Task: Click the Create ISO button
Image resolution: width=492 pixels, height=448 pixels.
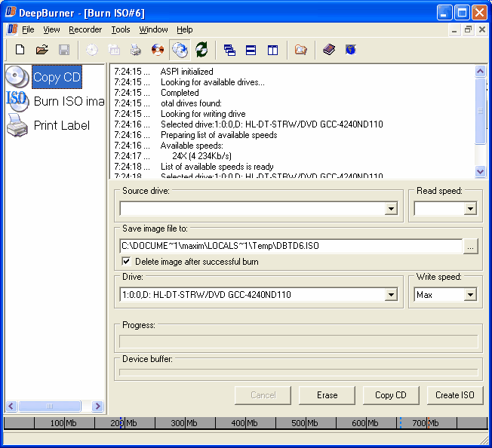Action: pyautogui.click(x=455, y=395)
